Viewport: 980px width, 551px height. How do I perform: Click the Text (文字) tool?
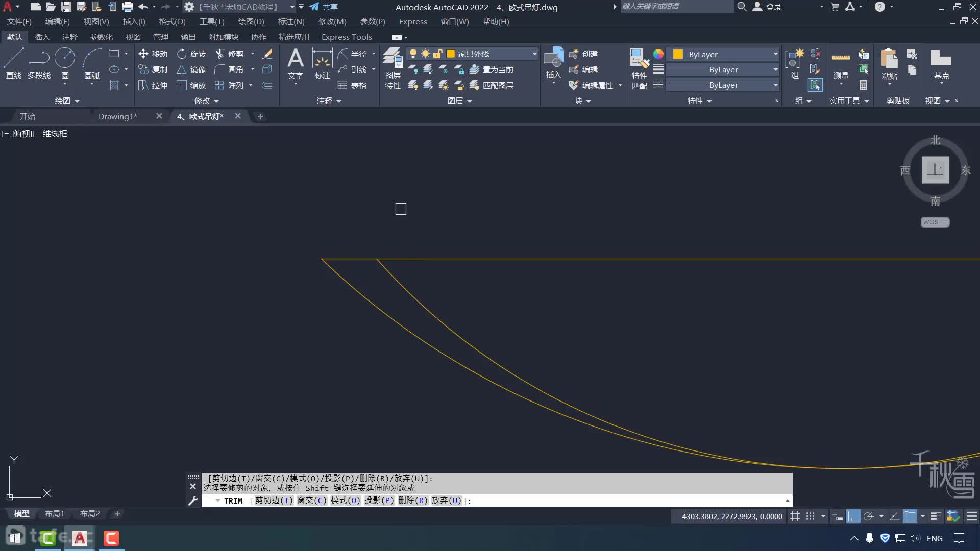click(296, 63)
